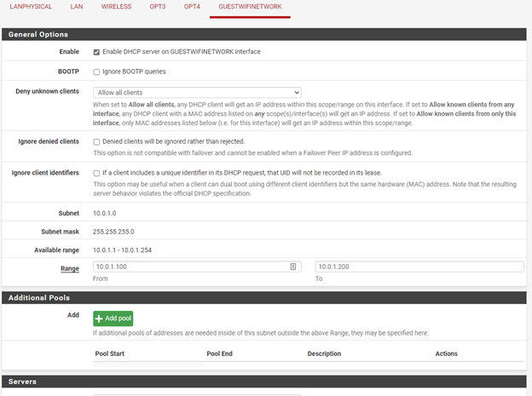
Task: Click the Servers section header
Action: [23, 381]
